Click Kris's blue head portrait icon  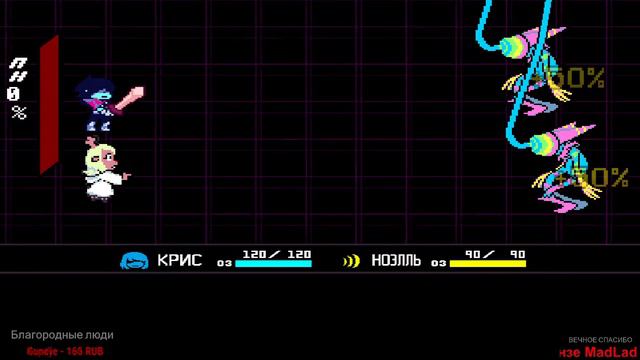pos(134,261)
